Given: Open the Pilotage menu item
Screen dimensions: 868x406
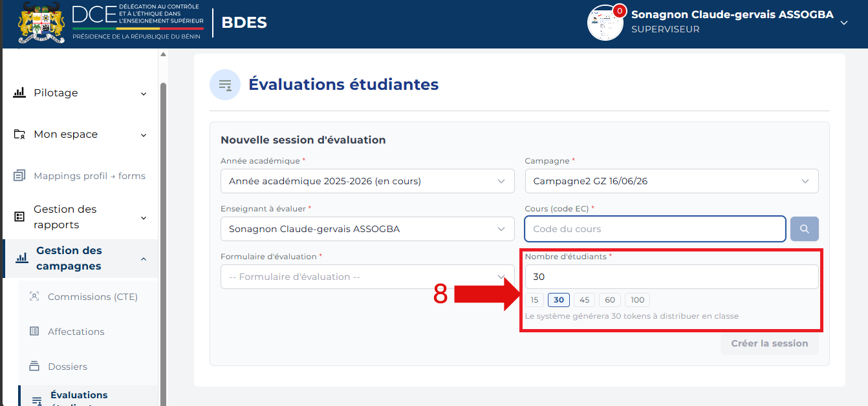Looking at the screenshot, I should click(80, 93).
